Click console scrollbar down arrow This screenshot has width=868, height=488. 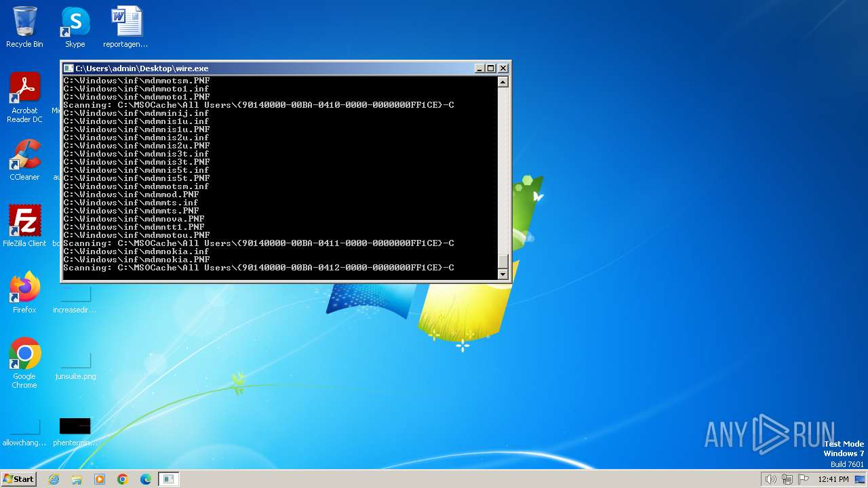point(502,274)
